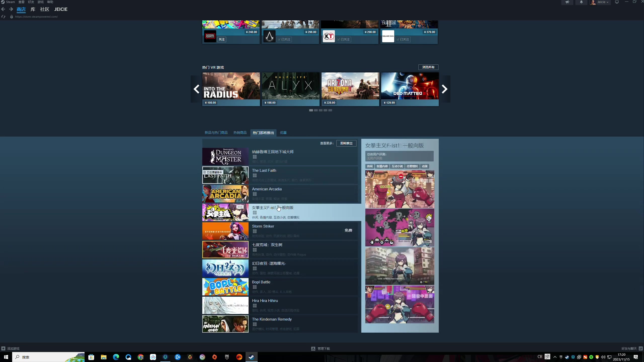Select the last carousel page dot

[330, 110]
